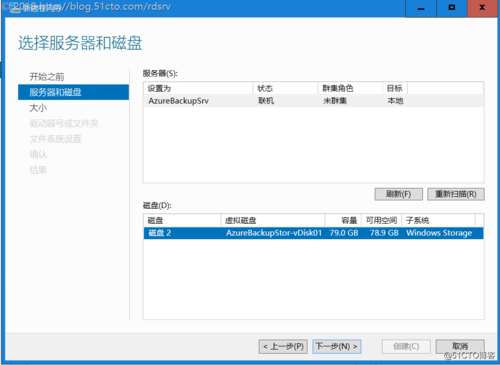Select the AzureBackupSrv server row
This screenshot has height=365, width=500.
click(x=314, y=101)
